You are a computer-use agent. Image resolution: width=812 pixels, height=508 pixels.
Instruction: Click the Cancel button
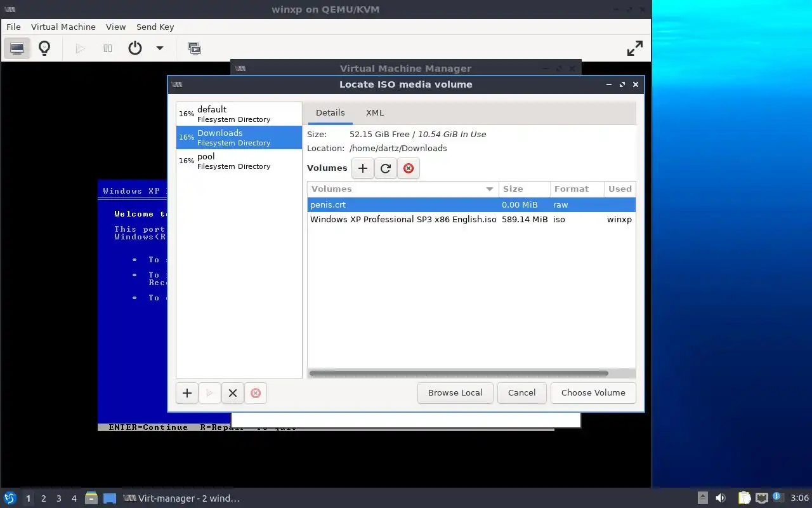pos(521,393)
